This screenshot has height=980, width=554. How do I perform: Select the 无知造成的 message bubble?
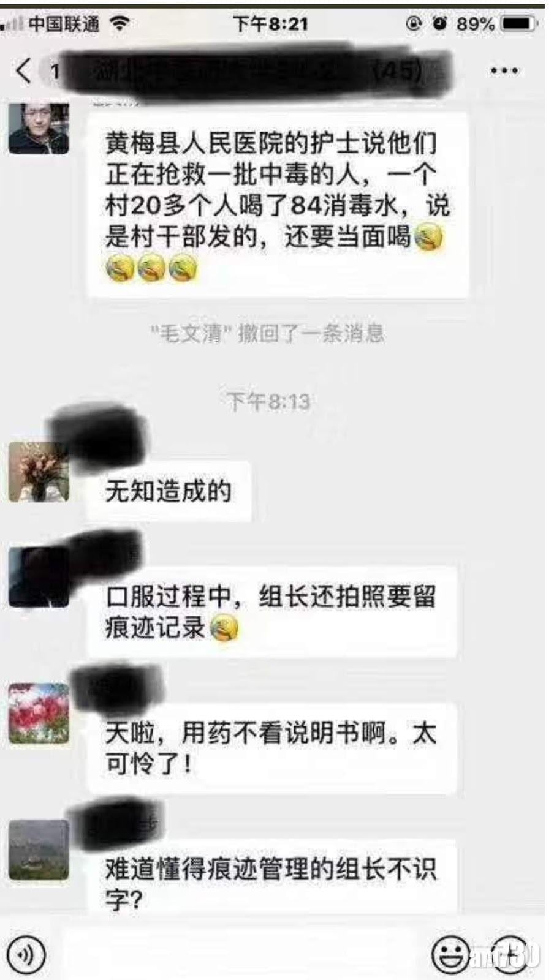pos(169,491)
